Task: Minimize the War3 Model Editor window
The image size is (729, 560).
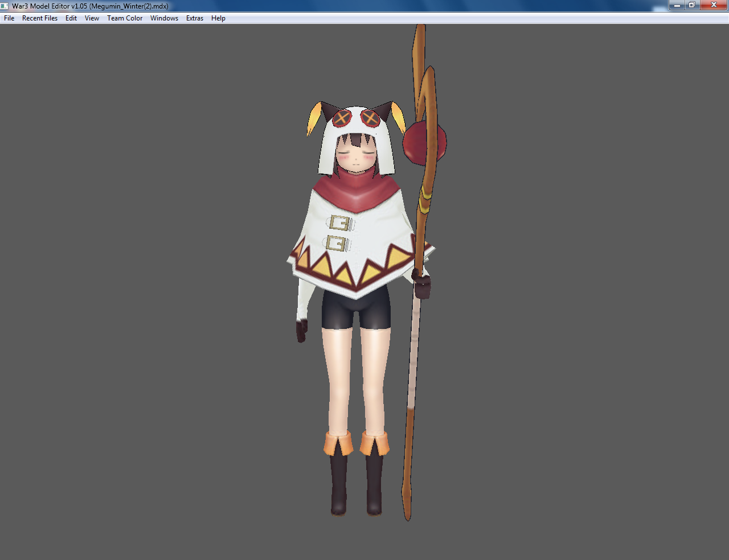Action: point(677,5)
